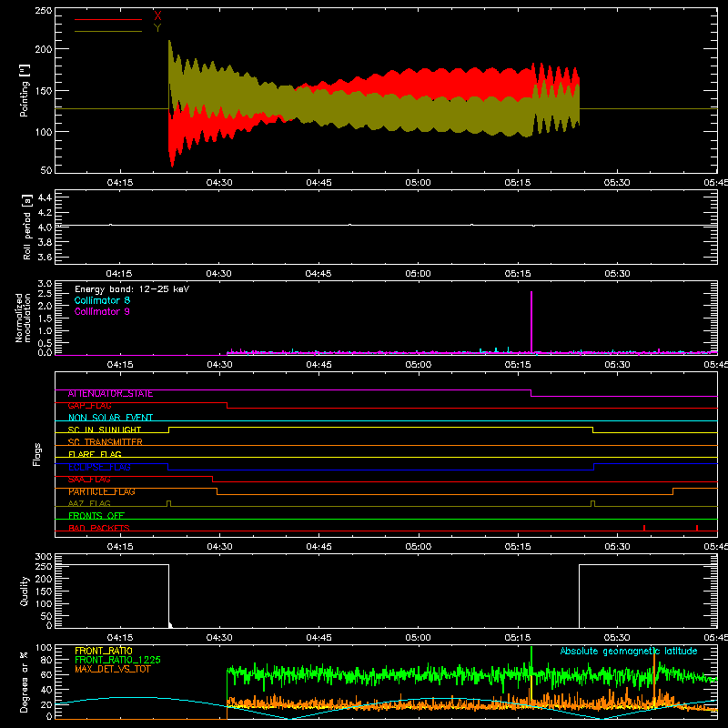Click the first AAZ_FLAG pulse
Viewport: 728px width, 728px height.
pos(168,504)
